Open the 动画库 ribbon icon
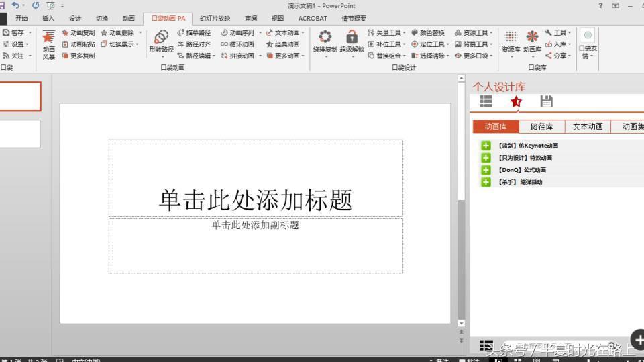The width and height of the screenshot is (644, 362). (x=532, y=36)
